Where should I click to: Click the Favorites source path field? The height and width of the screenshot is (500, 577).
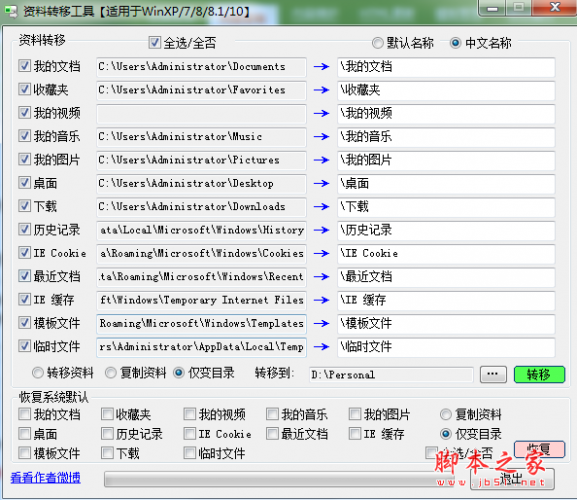[x=201, y=90]
